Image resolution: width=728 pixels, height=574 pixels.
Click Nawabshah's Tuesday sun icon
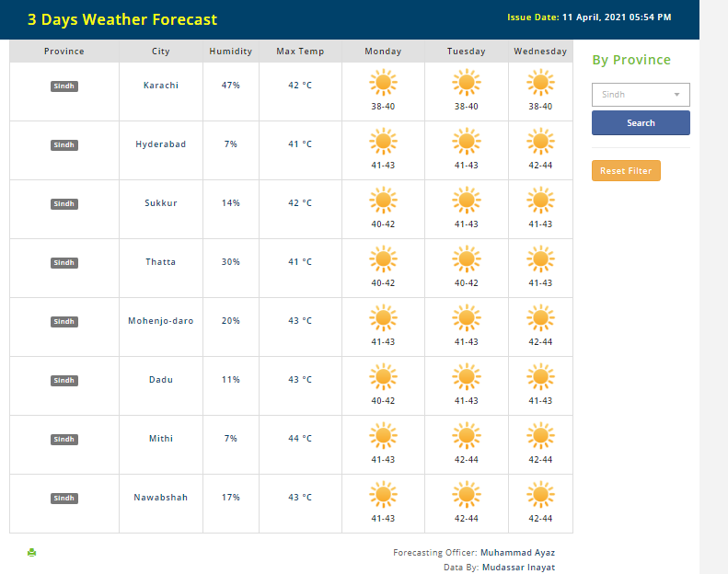point(466,495)
